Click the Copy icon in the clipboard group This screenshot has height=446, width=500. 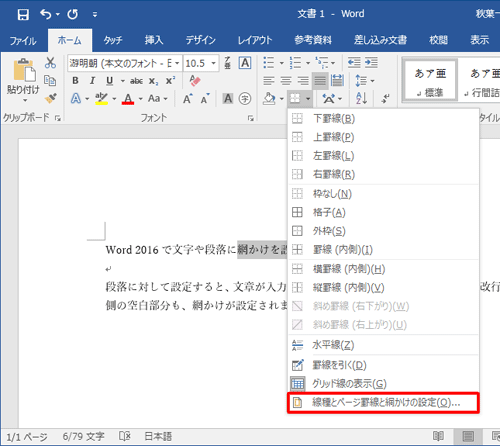(x=50, y=80)
